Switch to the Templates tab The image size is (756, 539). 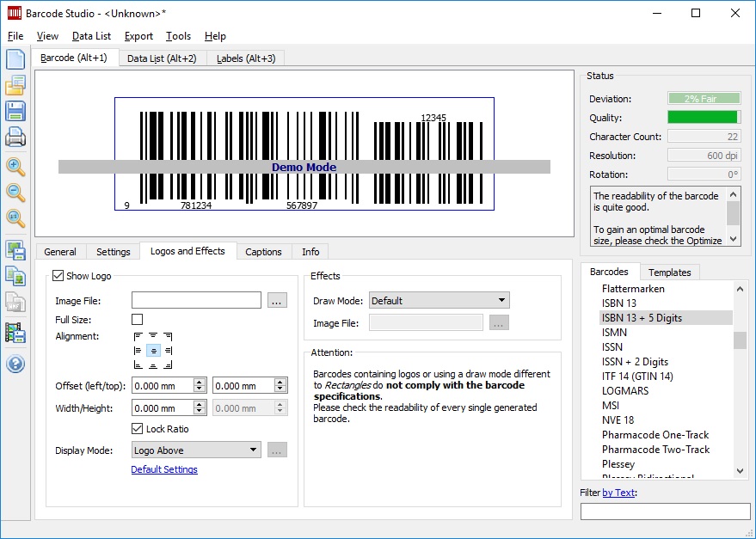pyautogui.click(x=670, y=272)
